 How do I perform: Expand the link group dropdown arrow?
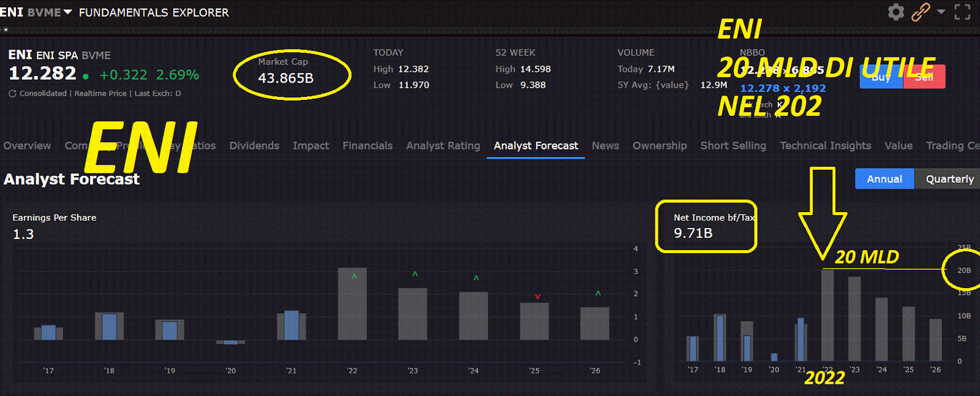(x=941, y=12)
